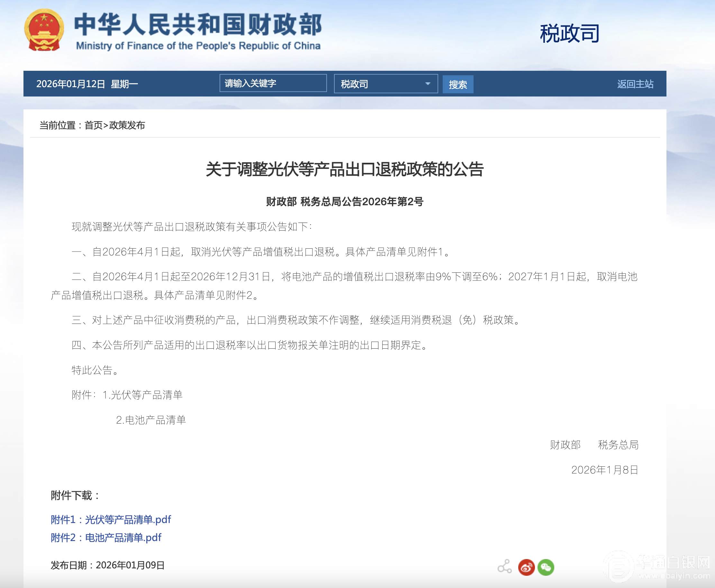
Task: Click the 2026年01月12日 date in the bar
Action: tap(71, 84)
